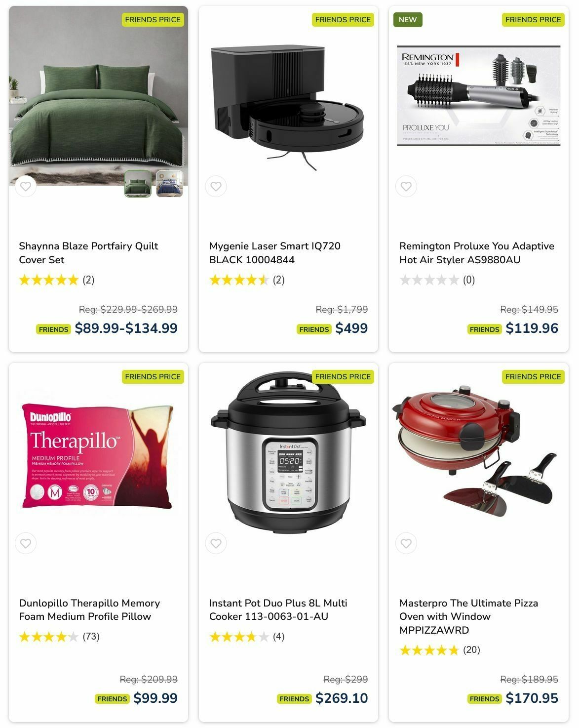This screenshot has width=579, height=728.
Task: Click the Instant Pot cooker product image
Action: pos(288,452)
